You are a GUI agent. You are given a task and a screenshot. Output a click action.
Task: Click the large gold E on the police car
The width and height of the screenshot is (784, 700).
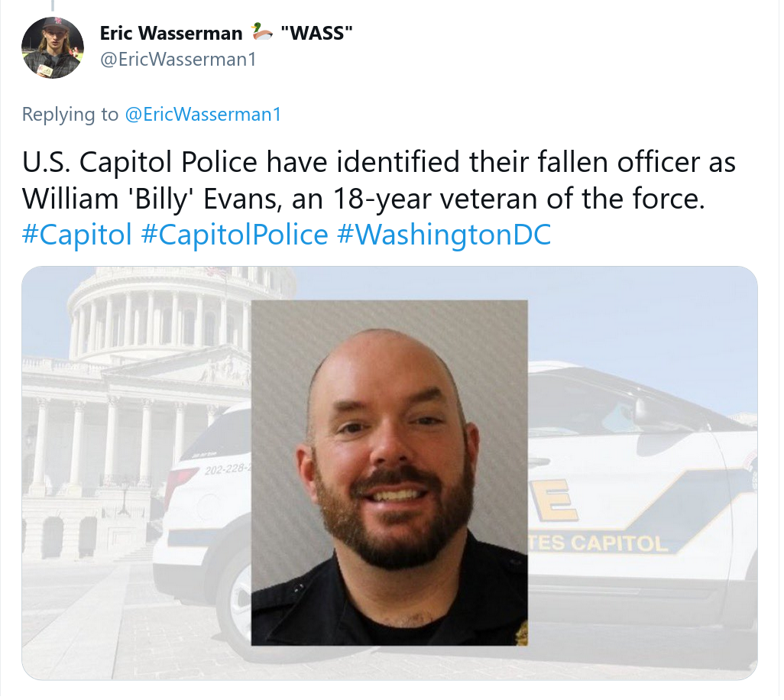(554, 500)
